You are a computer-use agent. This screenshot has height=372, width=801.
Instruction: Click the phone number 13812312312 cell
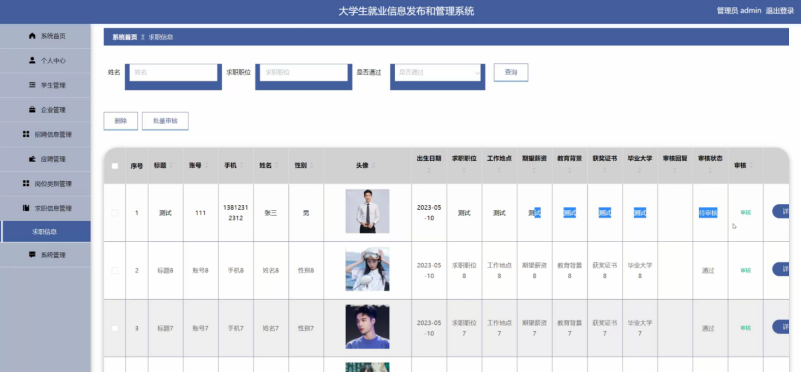pyautogui.click(x=236, y=213)
